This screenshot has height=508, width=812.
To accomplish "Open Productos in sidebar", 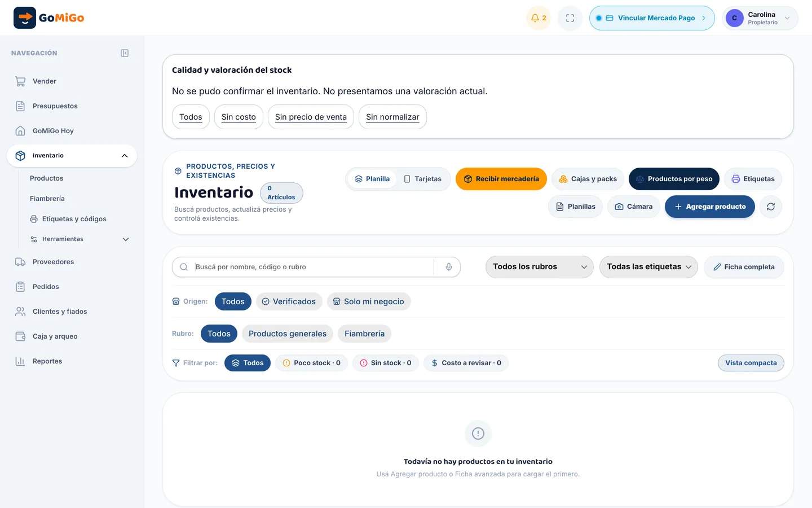I will point(80,178).
